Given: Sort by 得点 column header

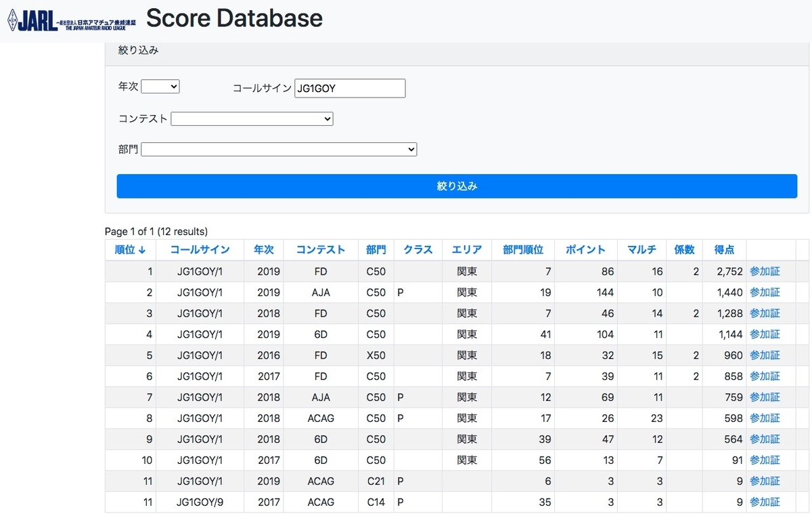Looking at the screenshot, I should tap(724, 250).
